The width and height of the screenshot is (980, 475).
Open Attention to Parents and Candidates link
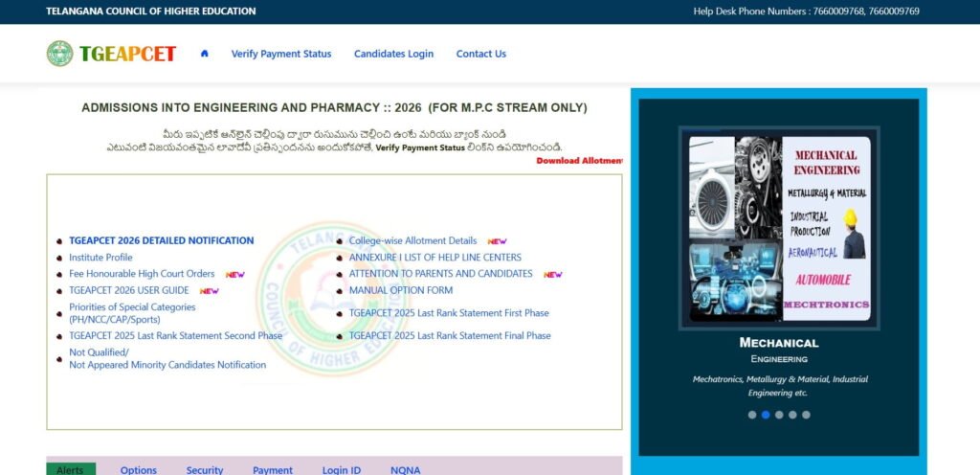click(440, 274)
